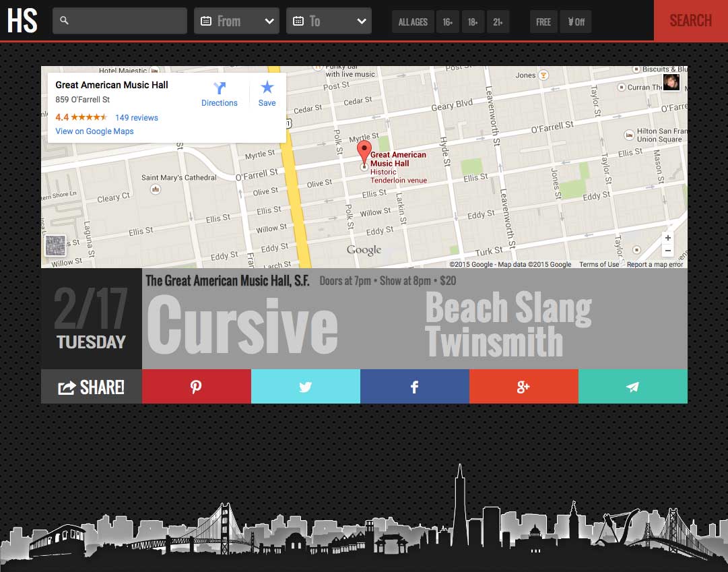The image size is (728, 572).
Task: Click Report a map error link
Action: 655,264
